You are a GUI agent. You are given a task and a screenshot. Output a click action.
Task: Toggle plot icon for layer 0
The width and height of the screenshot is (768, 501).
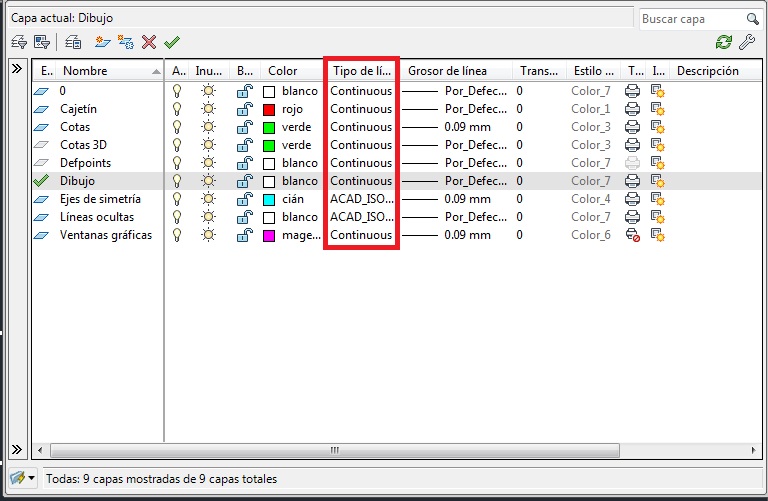point(632,91)
